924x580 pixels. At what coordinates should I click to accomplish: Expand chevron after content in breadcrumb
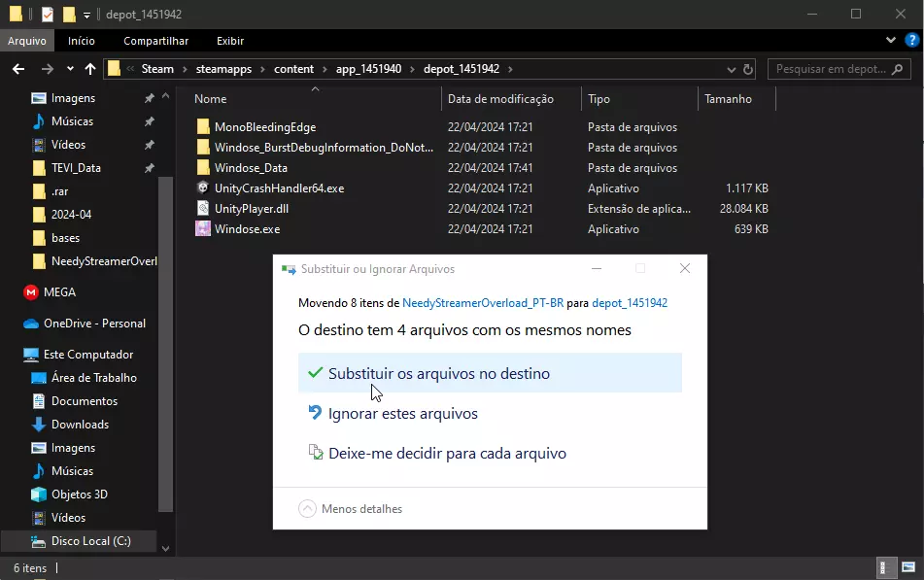coord(325,70)
